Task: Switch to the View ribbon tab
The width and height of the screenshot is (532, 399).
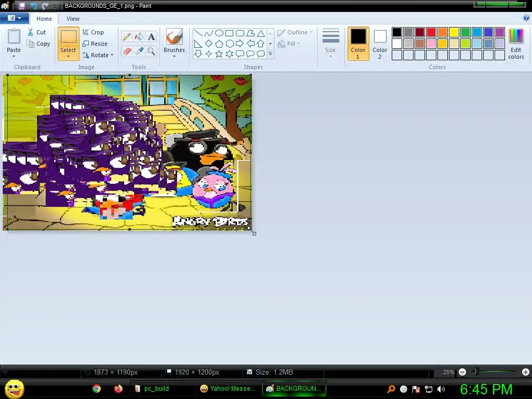Action: pyautogui.click(x=73, y=19)
